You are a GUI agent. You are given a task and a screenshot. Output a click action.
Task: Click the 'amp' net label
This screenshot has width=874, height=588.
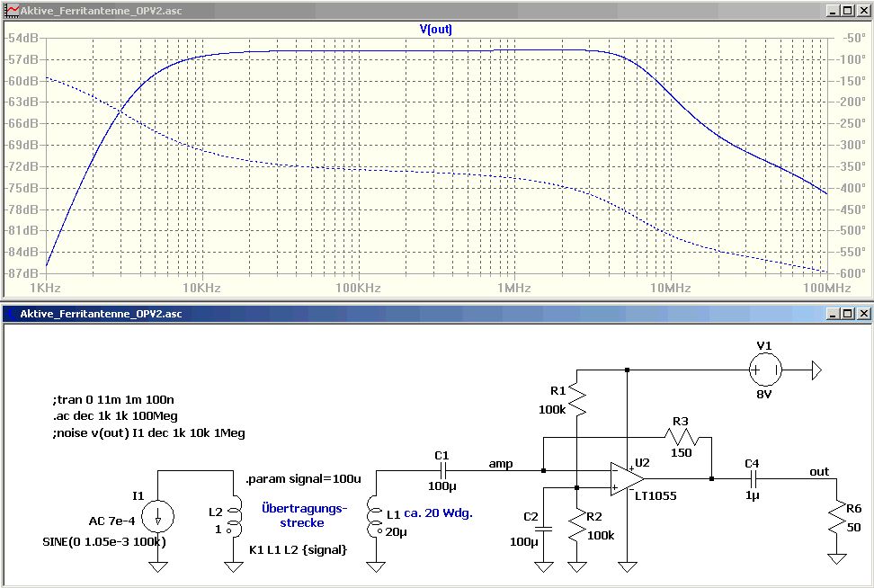tap(501, 464)
